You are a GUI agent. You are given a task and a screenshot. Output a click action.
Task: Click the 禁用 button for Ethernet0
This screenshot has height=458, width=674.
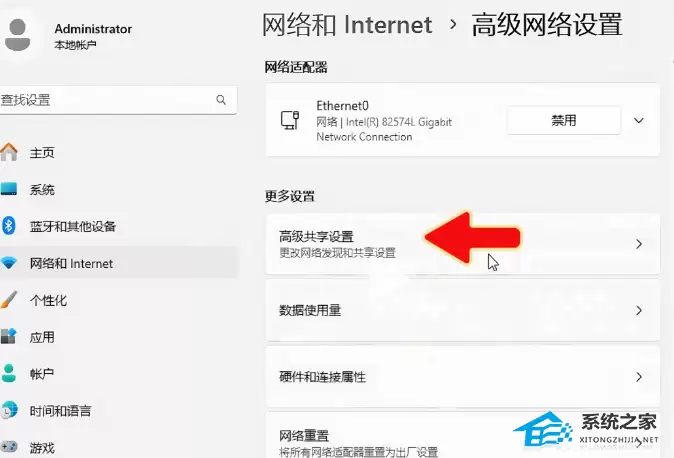[564, 120]
